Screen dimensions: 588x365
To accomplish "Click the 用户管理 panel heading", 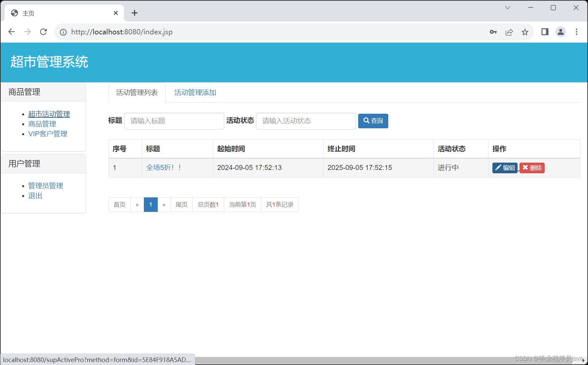I will 43,164.
